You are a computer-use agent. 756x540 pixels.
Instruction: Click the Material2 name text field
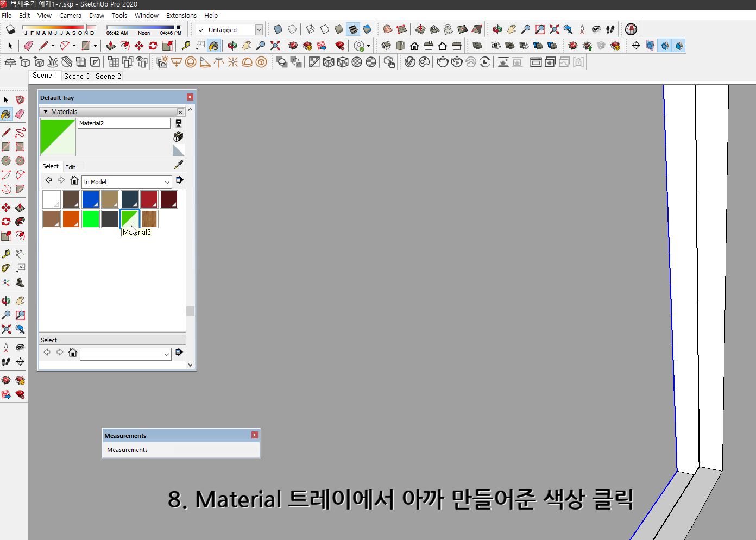(x=124, y=123)
